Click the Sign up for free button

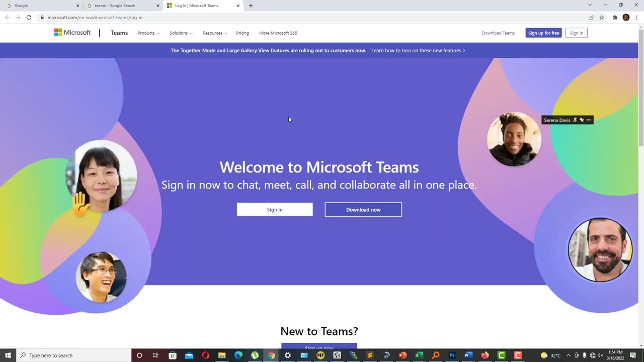pyautogui.click(x=543, y=33)
